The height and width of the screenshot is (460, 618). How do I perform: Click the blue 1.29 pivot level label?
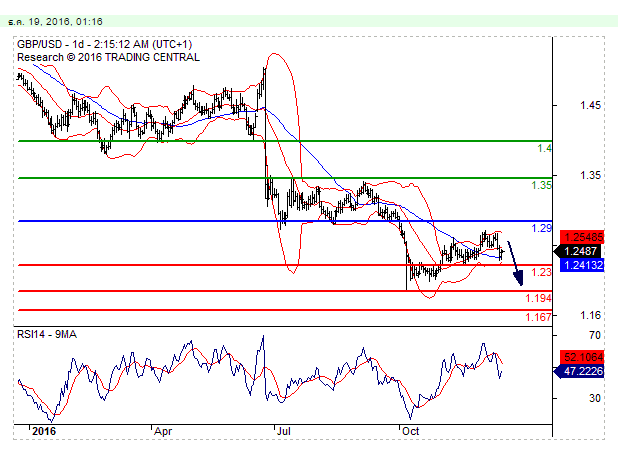(x=542, y=228)
